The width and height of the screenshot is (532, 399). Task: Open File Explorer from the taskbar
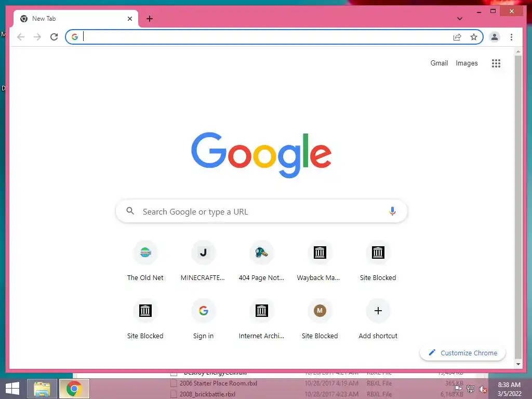click(42, 389)
